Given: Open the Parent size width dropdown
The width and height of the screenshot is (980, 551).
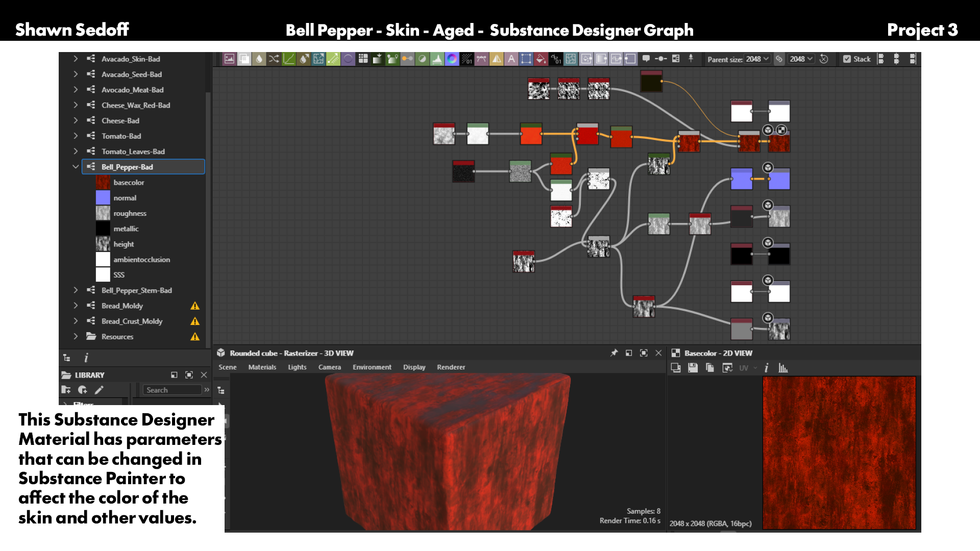Looking at the screenshot, I should click(x=757, y=59).
